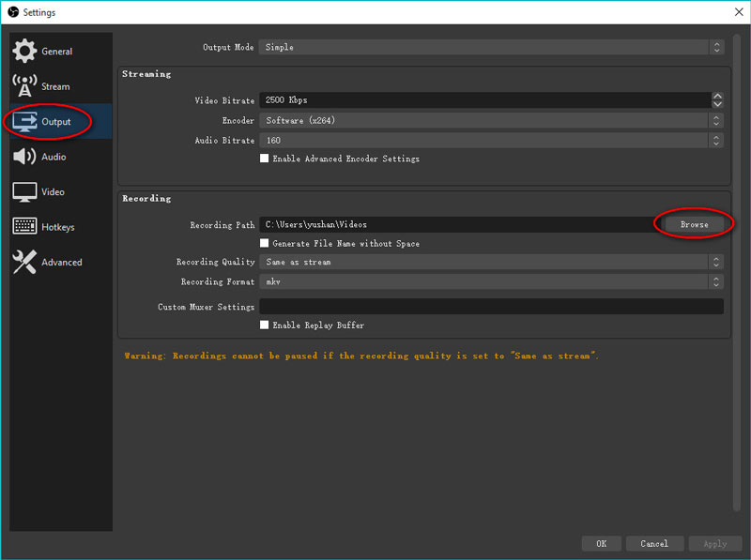Viewport: 751px width, 560px height.
Task: Expand the Recording Quality dropdown
Action: [x=492, y=263]
